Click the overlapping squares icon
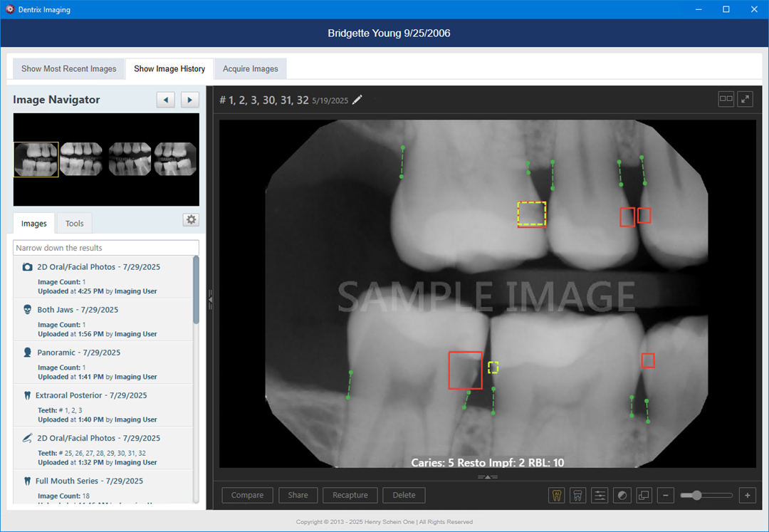Image resolution: width=769 pixels, height=532 pixels. click(644, 495)
